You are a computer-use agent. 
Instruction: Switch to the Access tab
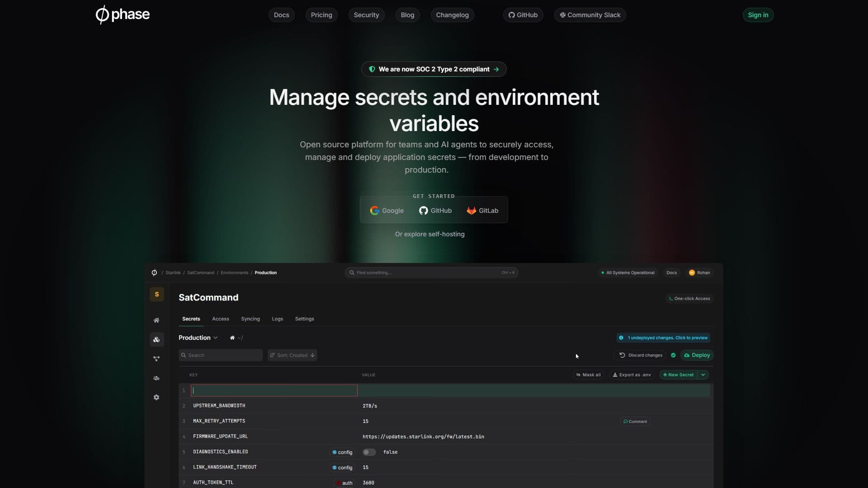pyautogui.click(x=221, y=319)
